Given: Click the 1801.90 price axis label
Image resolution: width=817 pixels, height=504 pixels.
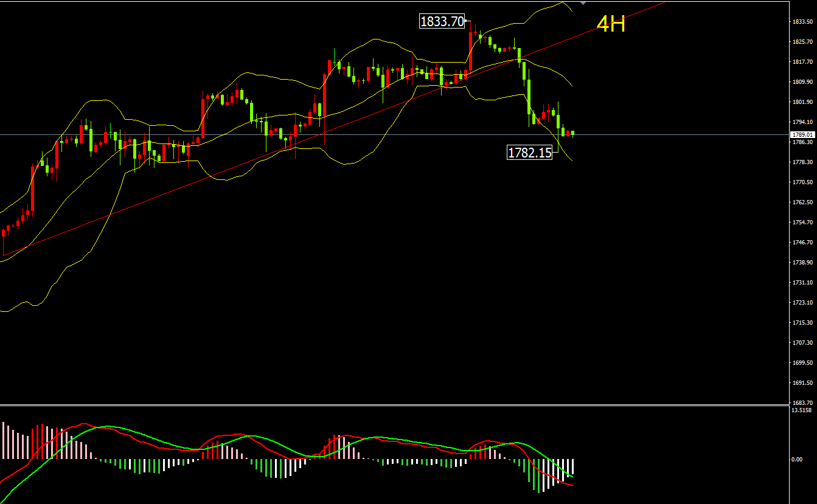Looking at the screenshot, I should [802, 102].
